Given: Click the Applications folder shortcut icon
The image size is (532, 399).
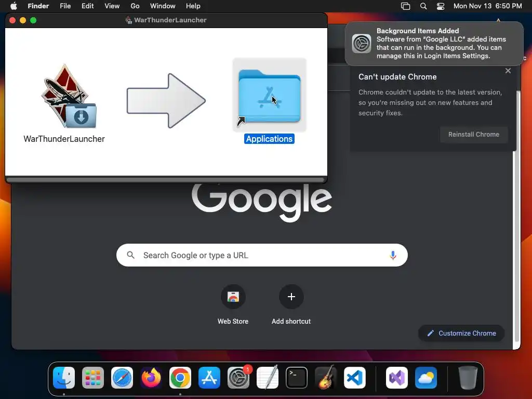Looking at the screenshot, I should [x=270, y=96].
